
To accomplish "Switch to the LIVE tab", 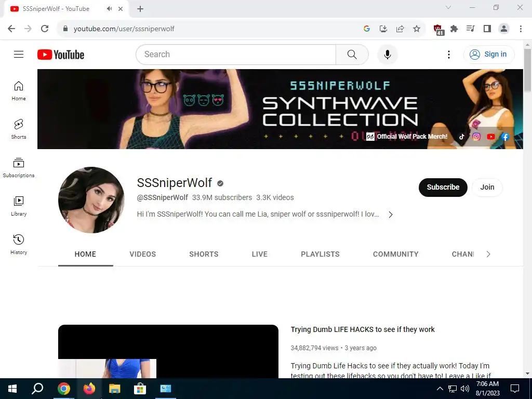I will coord(260,254).
